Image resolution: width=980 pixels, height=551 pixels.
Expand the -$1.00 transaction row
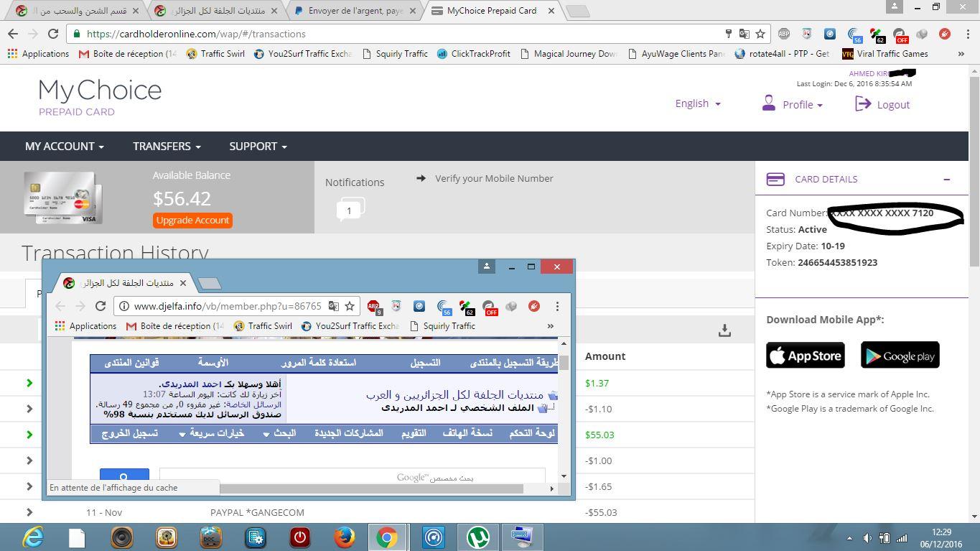[29, 460]
